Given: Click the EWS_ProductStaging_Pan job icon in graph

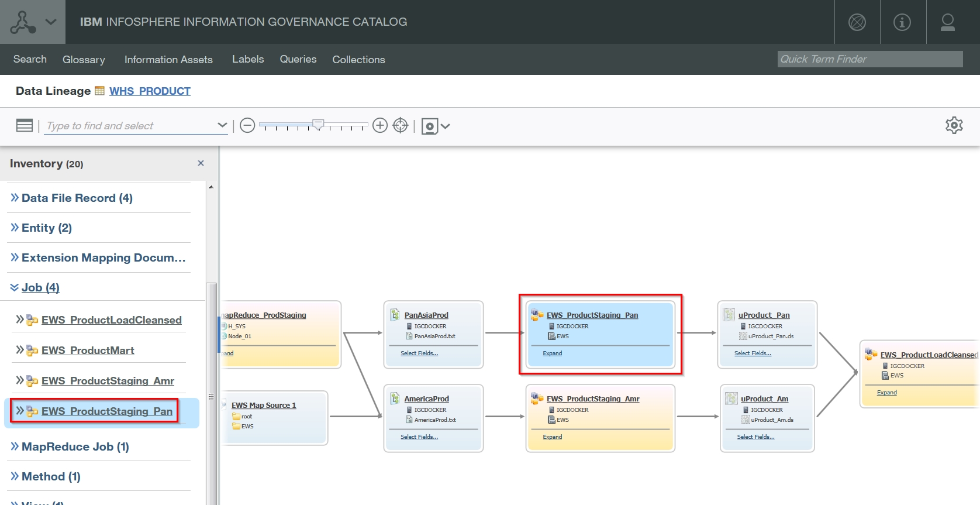Looking at the screenshot, I should point(537,315).
